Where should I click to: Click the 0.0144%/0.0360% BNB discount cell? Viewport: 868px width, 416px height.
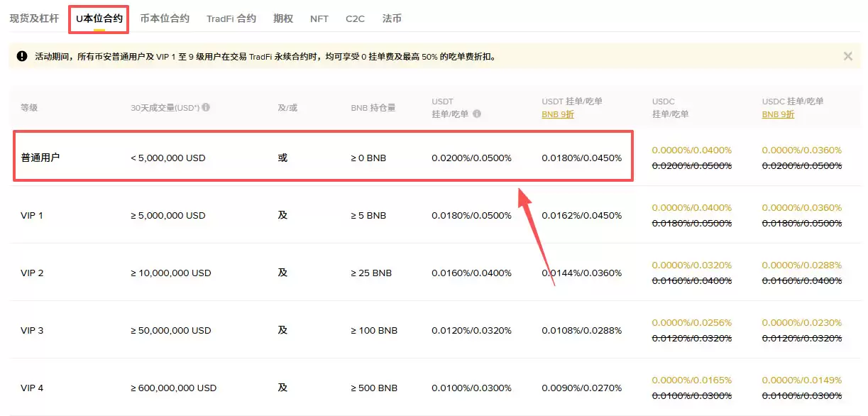pos(582,273)
